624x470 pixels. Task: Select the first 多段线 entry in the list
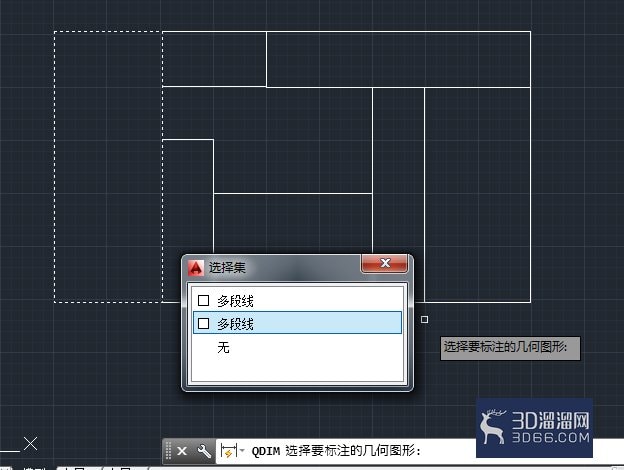[297, 300]
